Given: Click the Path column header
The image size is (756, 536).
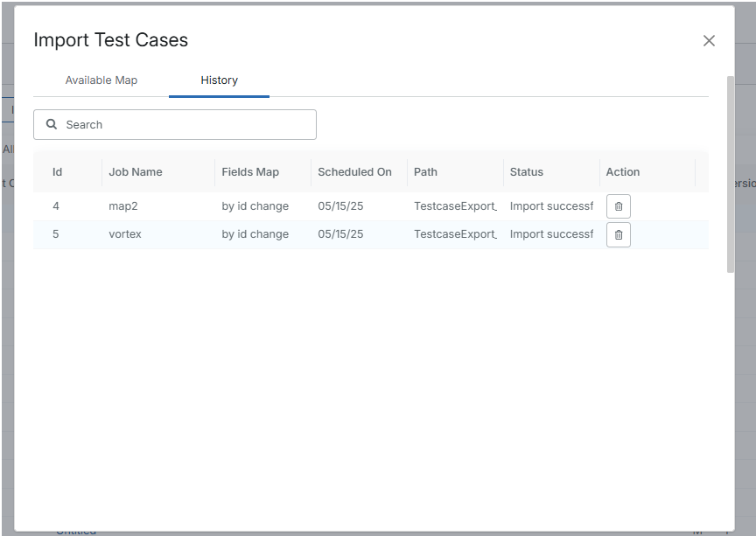Looking at the screenshot, I should [x=425, y=171].
